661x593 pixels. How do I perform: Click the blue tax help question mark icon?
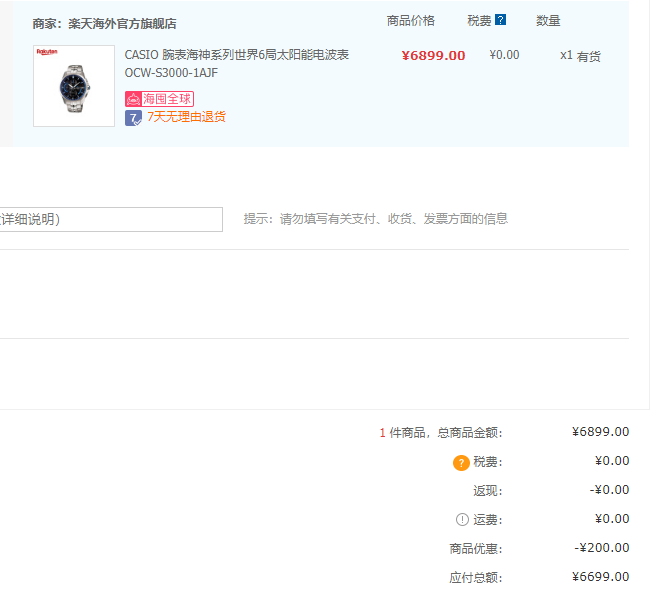pyautogui.click(x=500, y=20)
